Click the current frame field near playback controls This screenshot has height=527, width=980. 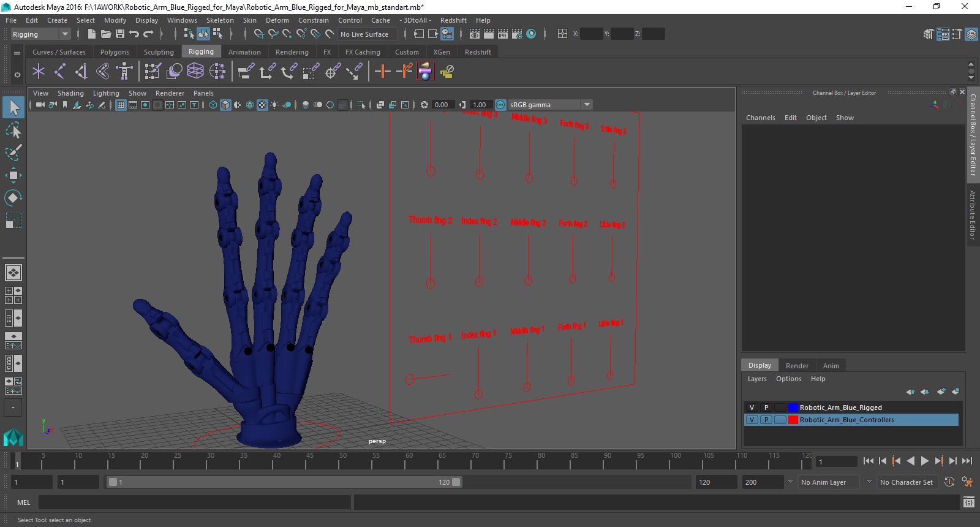(837, 461)
